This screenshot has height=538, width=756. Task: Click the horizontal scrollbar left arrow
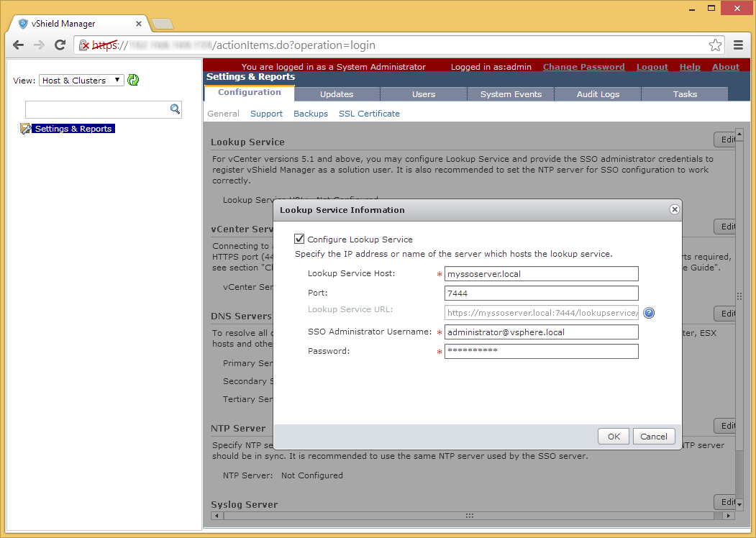(x=217, y=516)
